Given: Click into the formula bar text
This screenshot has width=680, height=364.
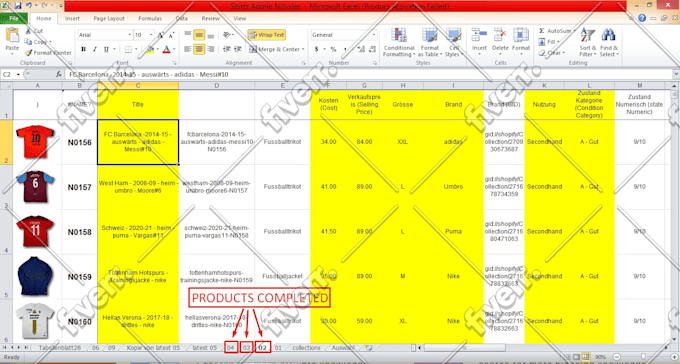Looking at the screenshot, I should (x=369, y=75).
